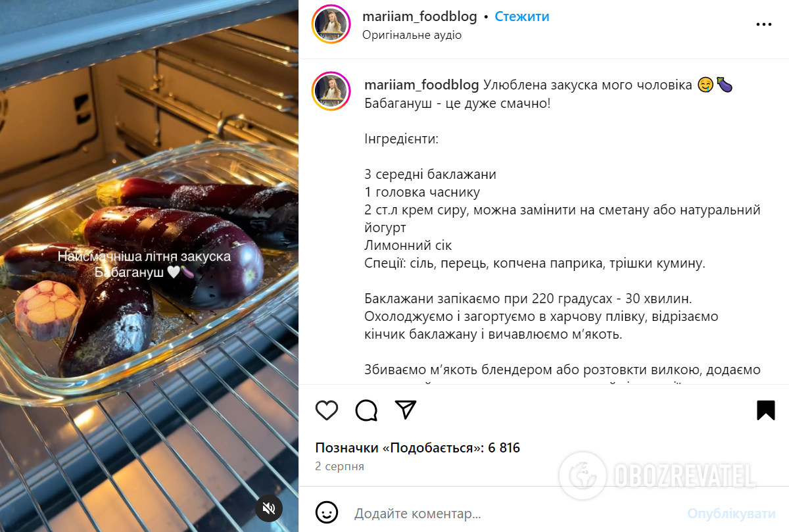Open mariiam_foodblog username in caption
This screenshot has height=532, width=789.
click(x=421, y=85)
